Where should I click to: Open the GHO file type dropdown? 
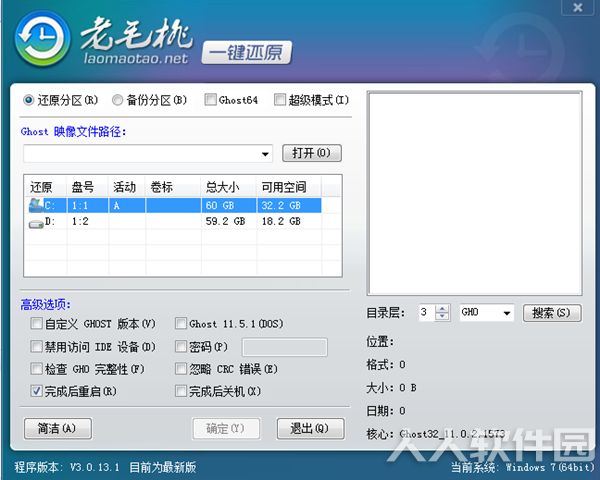click(507, 313)
